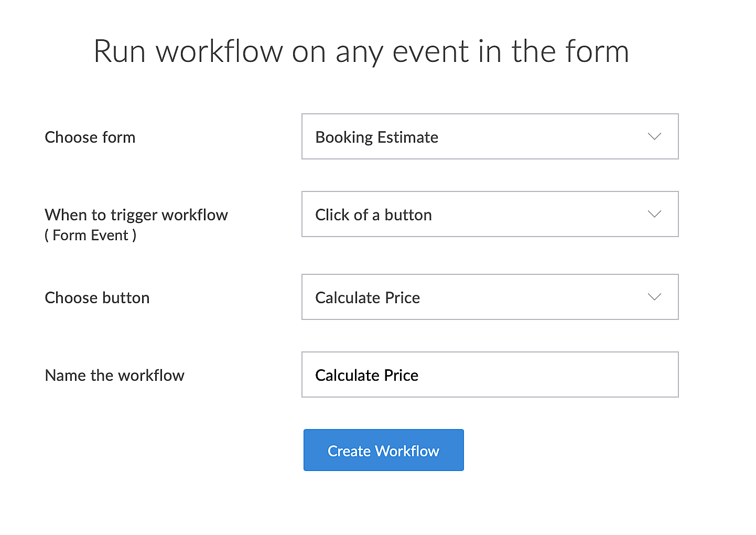Click the Name the workflow label
The width and height of the screenshot is (756, 535).
click(x=114, y=376)
